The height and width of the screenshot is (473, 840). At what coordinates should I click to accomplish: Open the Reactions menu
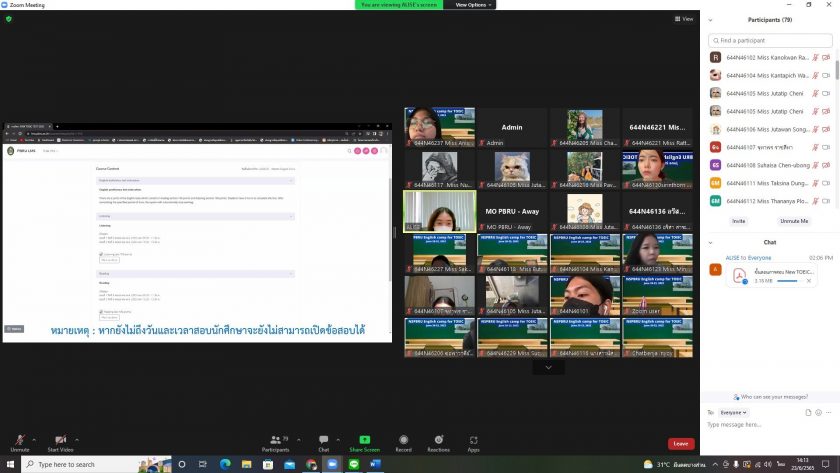point(438,443)
